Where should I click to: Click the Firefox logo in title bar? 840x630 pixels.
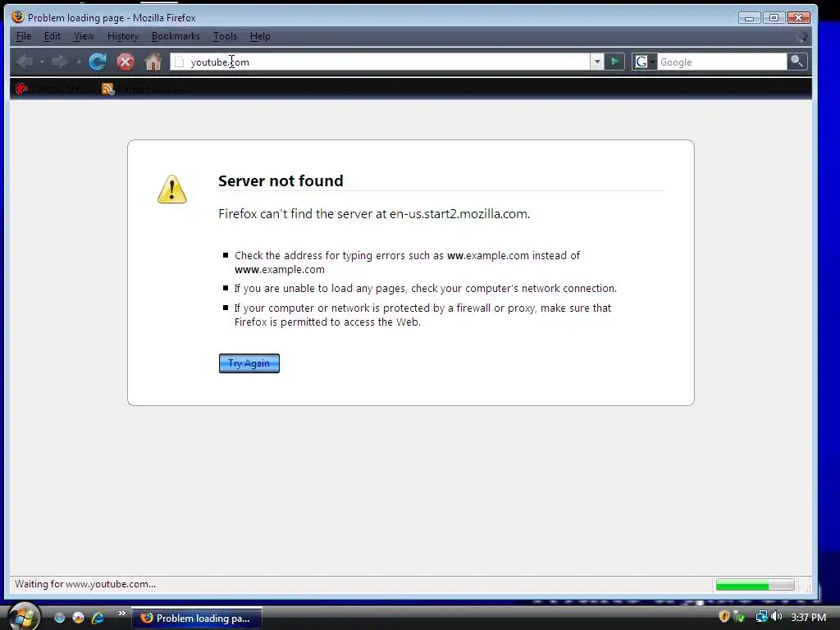click(18, 16)
